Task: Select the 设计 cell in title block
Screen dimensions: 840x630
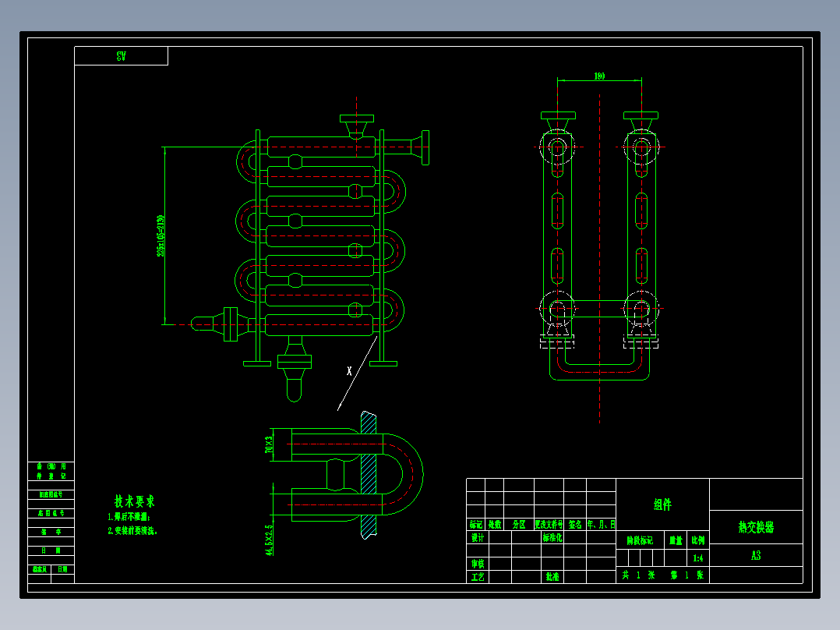Action: pyautogui.click(x=478, y=537)
